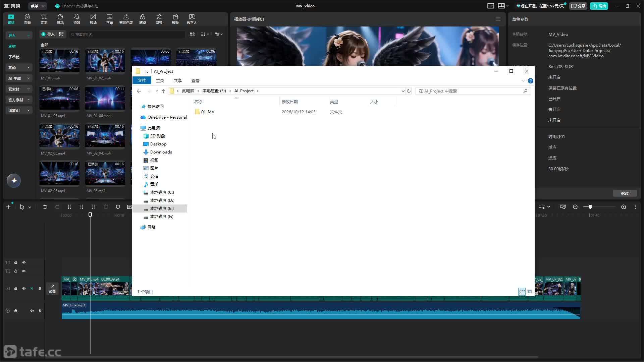Open the media filter dropdown
The height and width of the screenshot is (362, 644).
click(x=219, y=34)
